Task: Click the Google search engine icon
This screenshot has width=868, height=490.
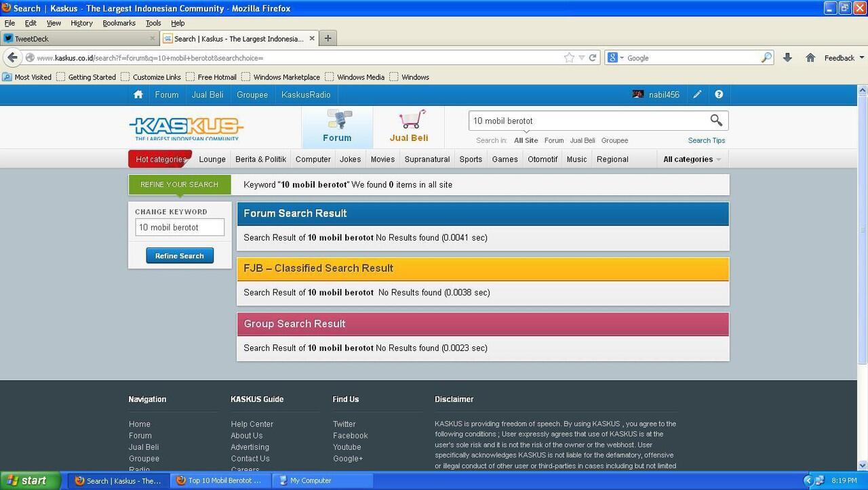Action: pyautogui.click(x=612, y=58)
